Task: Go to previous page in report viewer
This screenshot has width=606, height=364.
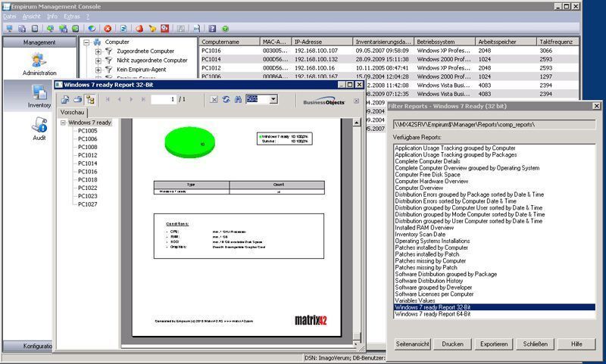Action: [x=120, y=100]
